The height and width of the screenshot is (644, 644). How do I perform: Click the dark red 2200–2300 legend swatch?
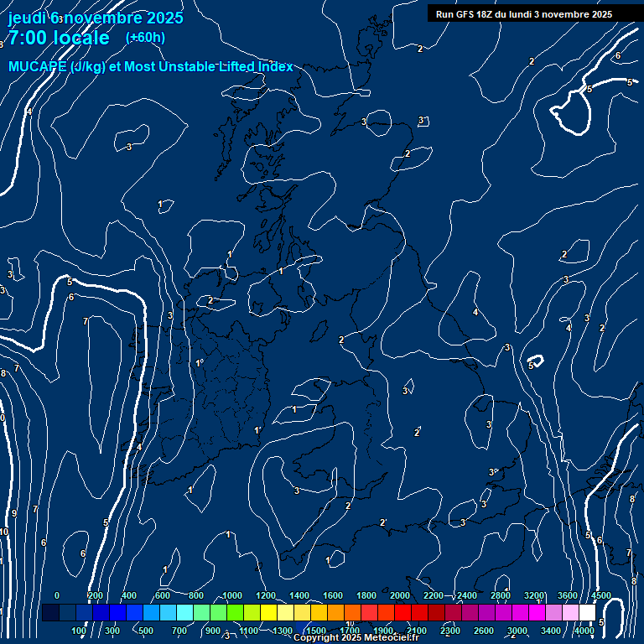(436, 612)
